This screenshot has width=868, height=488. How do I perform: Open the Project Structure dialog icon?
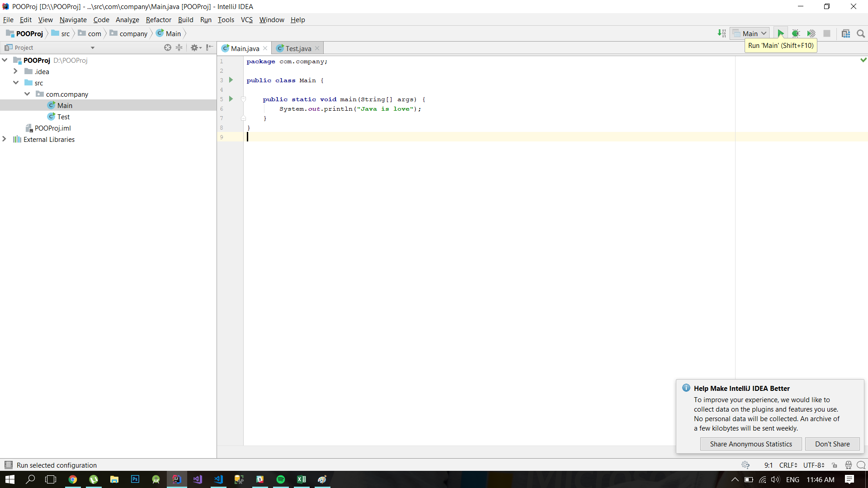[x=846, y=33]
